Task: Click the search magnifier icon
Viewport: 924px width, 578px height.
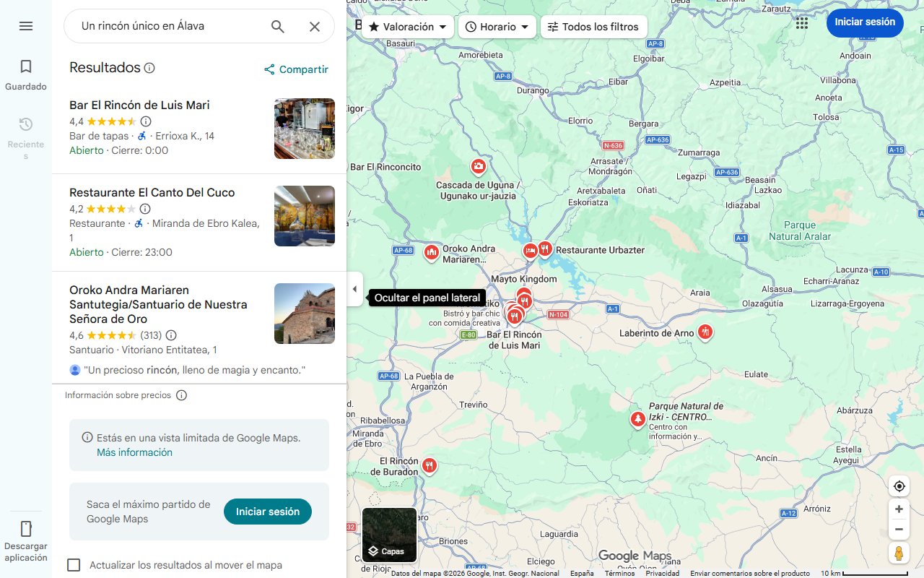Action: 277,25
